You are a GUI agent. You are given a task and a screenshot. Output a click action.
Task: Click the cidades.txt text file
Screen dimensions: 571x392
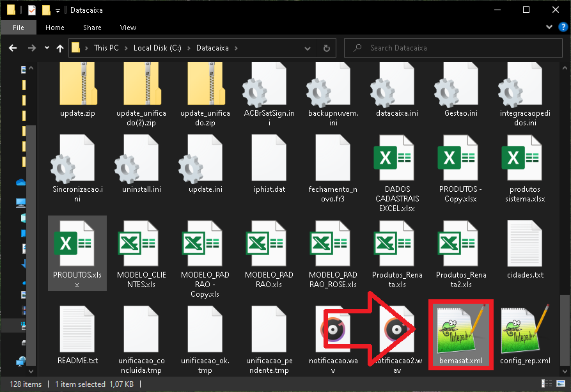[525, 249]
